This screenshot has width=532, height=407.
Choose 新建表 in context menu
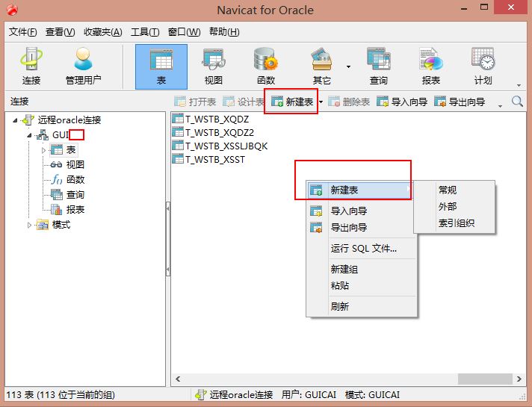coord(360,190)
